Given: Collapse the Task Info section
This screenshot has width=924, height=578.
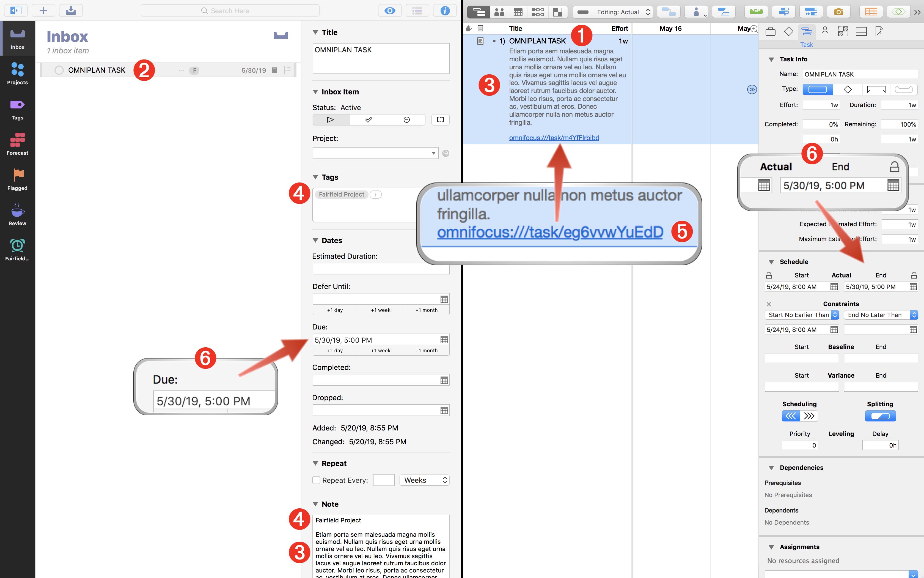Looking at the screenshot, I should coord(771,59).
